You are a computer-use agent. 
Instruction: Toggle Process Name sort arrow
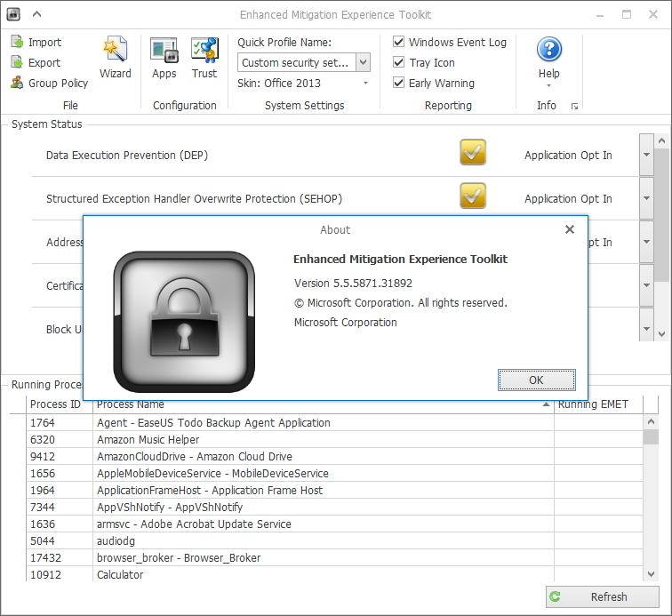[x=546, y=404]
